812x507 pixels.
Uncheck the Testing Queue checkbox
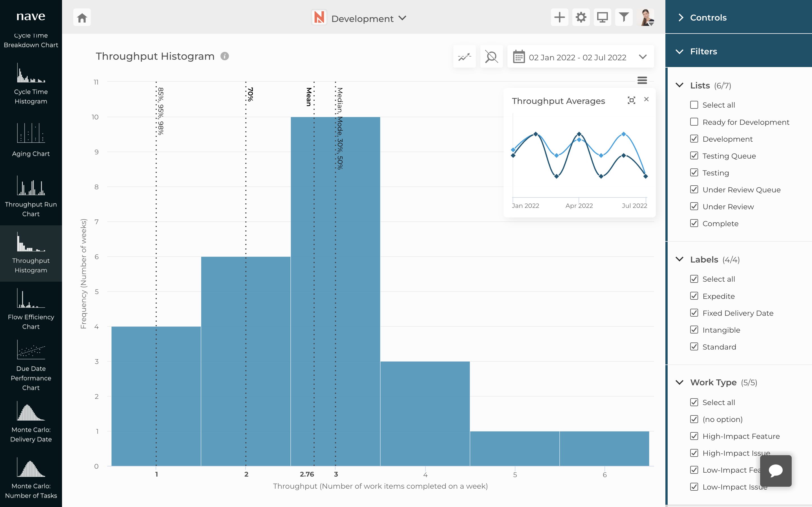(x=694, y=156)
